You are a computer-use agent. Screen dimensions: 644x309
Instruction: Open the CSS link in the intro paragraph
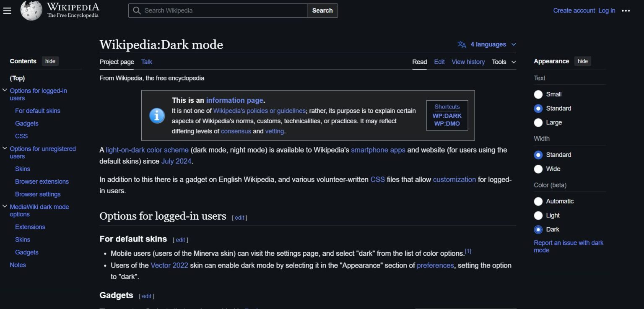(x=378, y=179)
